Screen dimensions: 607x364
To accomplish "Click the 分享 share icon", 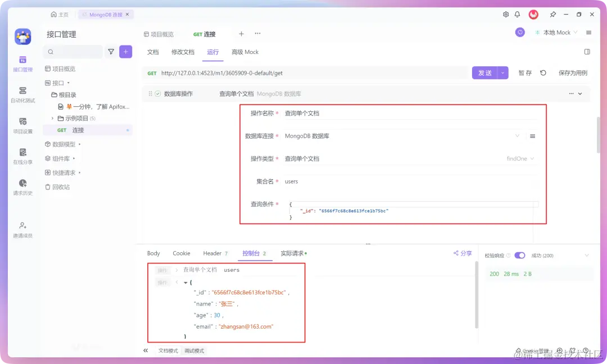I will tap(463, 253).
